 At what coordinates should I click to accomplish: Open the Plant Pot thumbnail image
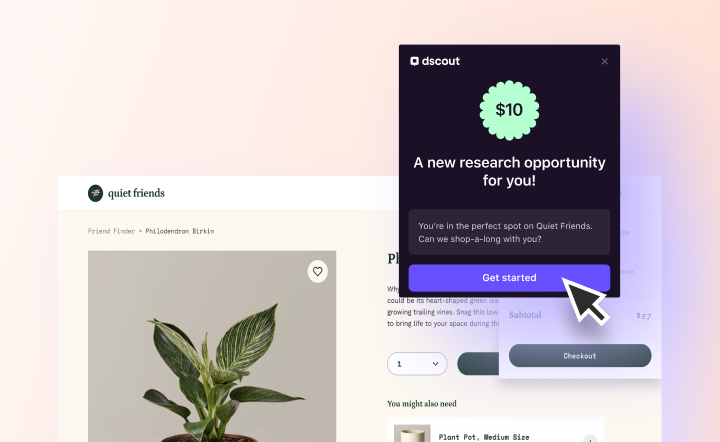pyautogui.click(x=412, y=433)
